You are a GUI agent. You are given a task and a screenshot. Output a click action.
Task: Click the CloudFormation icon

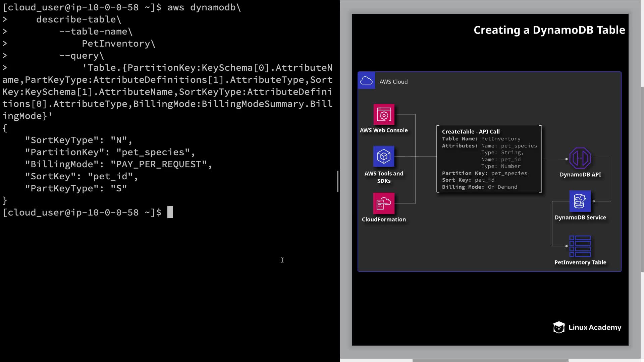coord(384,203)
